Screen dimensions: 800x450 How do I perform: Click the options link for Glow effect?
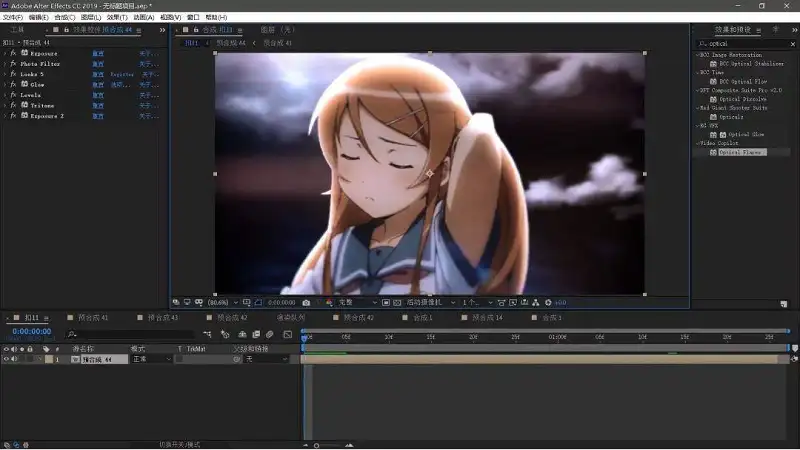point(120,85)
